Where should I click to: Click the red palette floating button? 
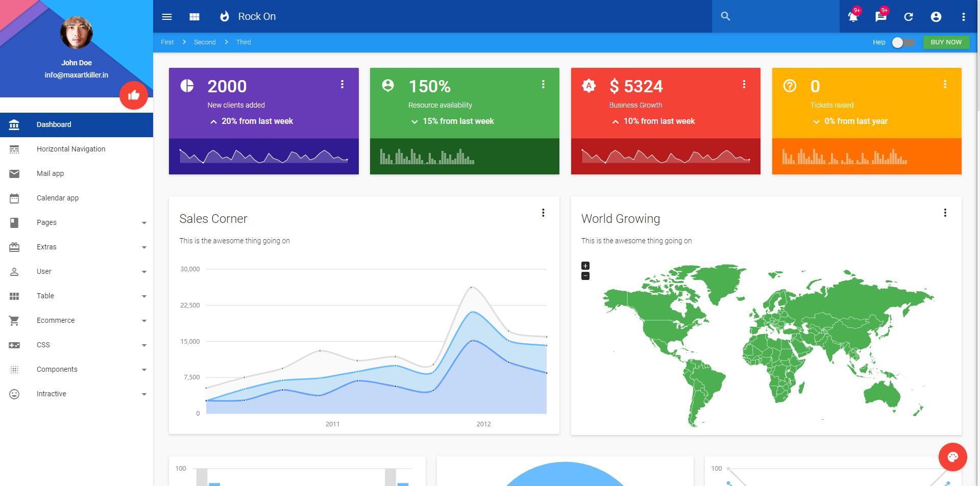tap(952, 456)
